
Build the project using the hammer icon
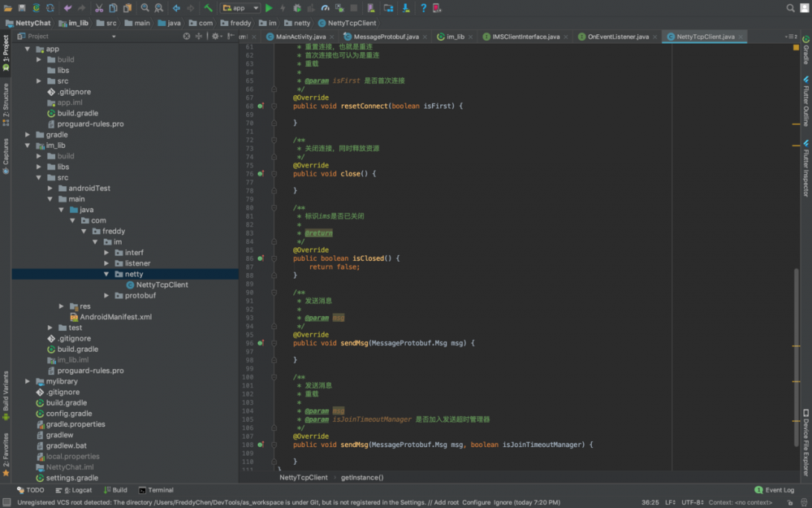(x=208, y=7)
